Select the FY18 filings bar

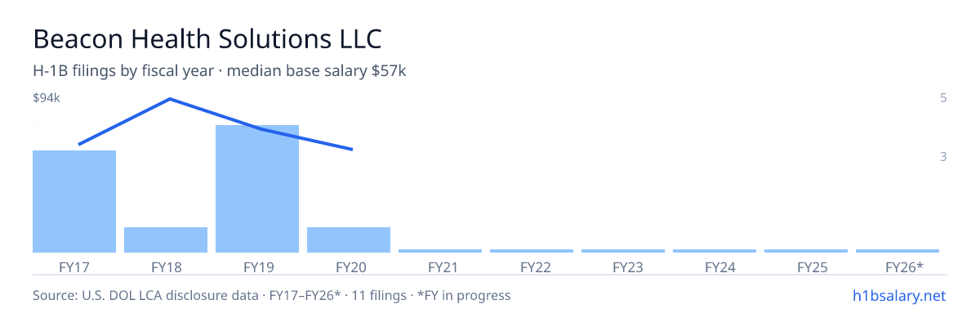(x=166, y=240)
